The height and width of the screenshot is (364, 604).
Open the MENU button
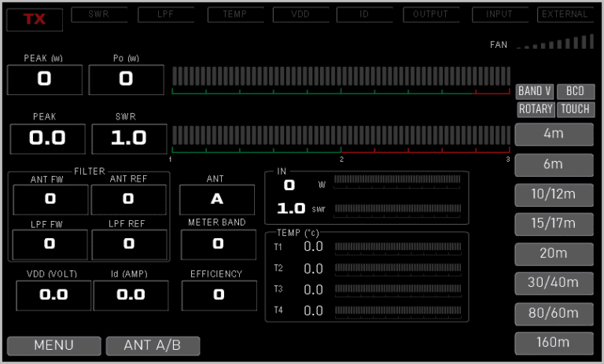point(53,345)
